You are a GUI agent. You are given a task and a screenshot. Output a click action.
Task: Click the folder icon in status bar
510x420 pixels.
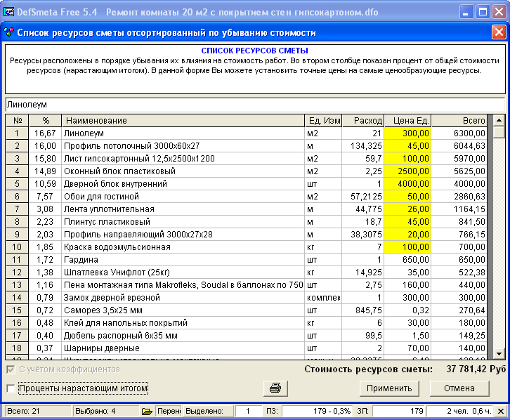click(147, 411)
